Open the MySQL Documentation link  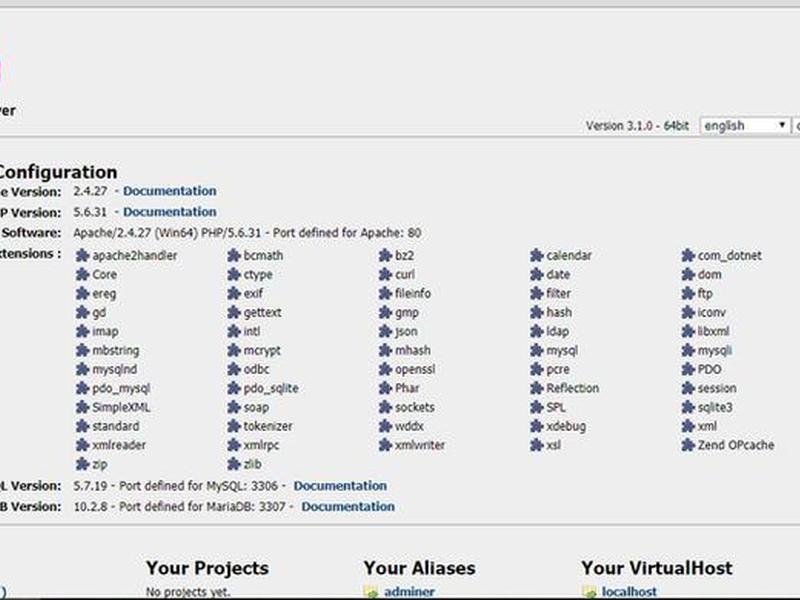click(x=340, y=486)
